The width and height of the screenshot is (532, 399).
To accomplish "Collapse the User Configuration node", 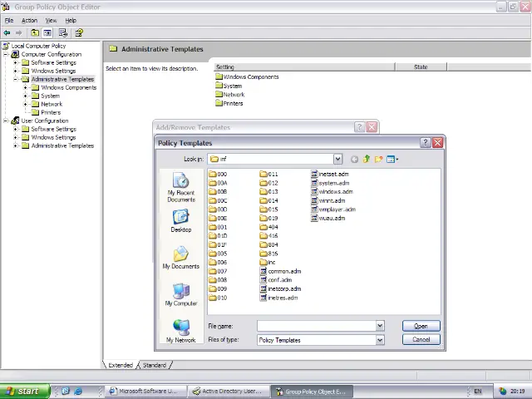I will (x=6, y=121).
